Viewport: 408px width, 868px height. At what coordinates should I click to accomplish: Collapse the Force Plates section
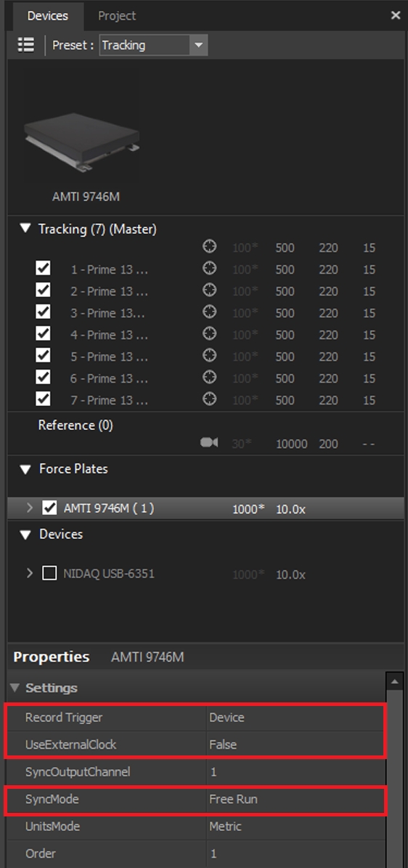[25, 469]
